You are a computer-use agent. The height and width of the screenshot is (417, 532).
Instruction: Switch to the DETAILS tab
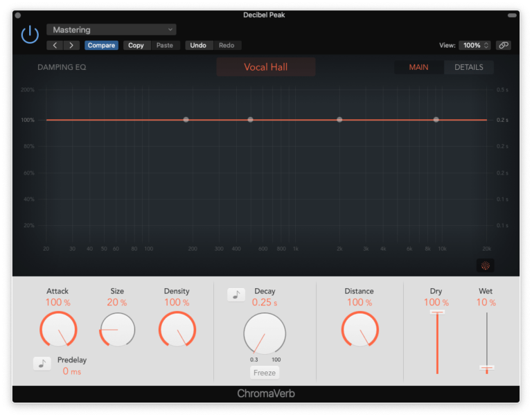click(469, 67)
